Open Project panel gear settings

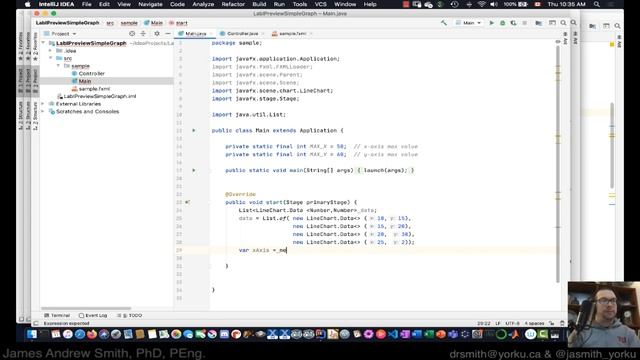point(157,33)
